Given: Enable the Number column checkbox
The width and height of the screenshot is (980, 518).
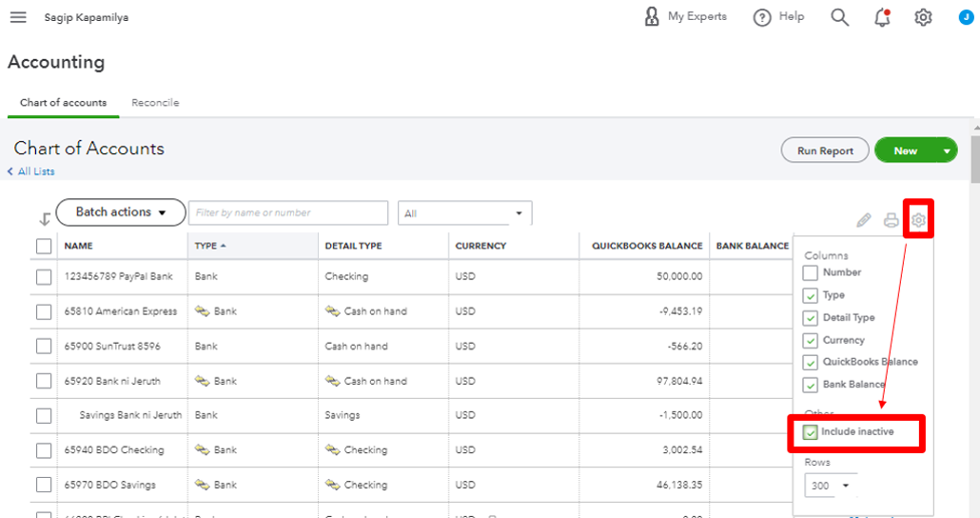Looking at the screenshot, I should (x=811, y=272).
